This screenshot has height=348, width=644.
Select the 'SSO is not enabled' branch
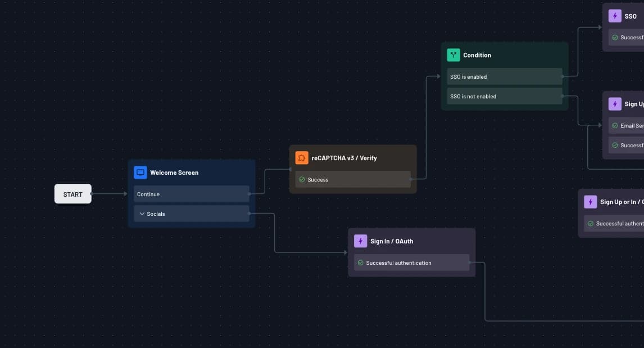click(504, 96)
